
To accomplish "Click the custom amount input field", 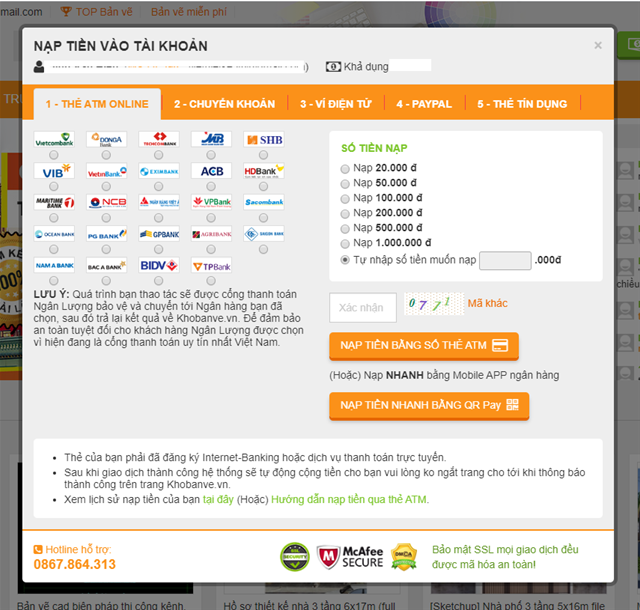I will tap(505, 260).
